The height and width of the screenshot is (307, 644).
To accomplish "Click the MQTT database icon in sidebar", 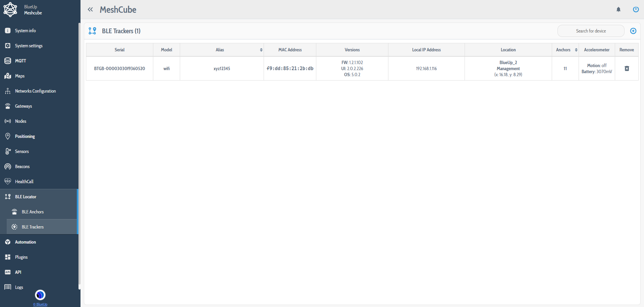I will click(x=8, y=61).
